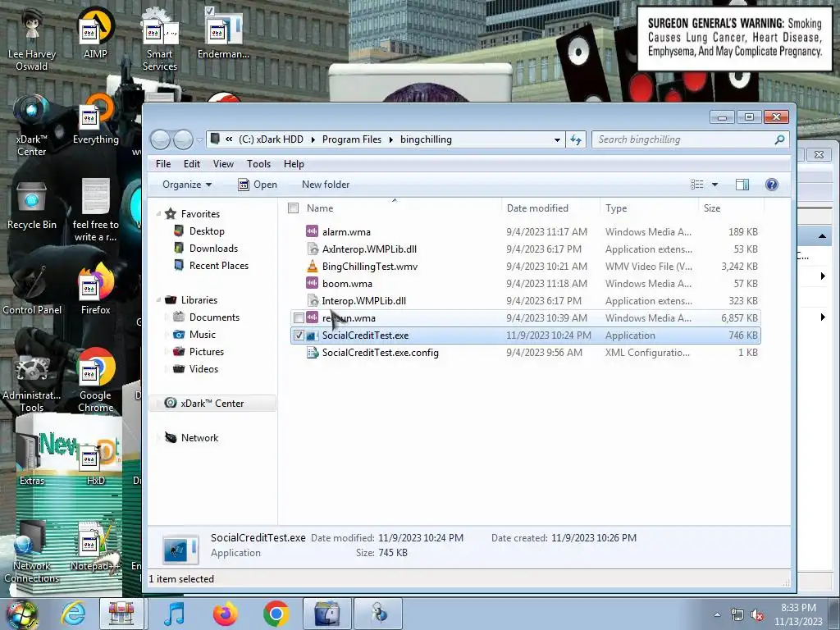Open Lee Harvey Oswald desktop icon
840x630 pixels.
[x=32, y=39]
